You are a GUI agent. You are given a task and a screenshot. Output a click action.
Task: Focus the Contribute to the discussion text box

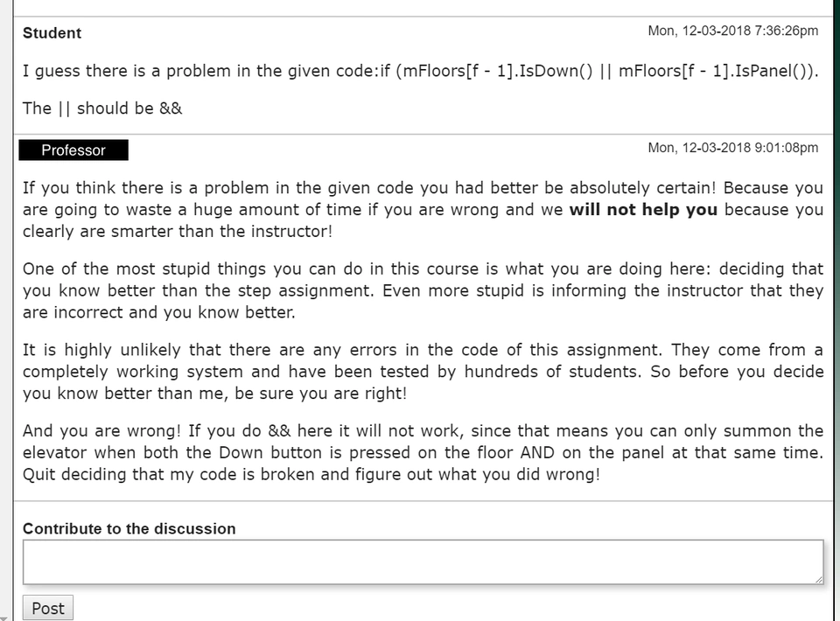point(423,562)
